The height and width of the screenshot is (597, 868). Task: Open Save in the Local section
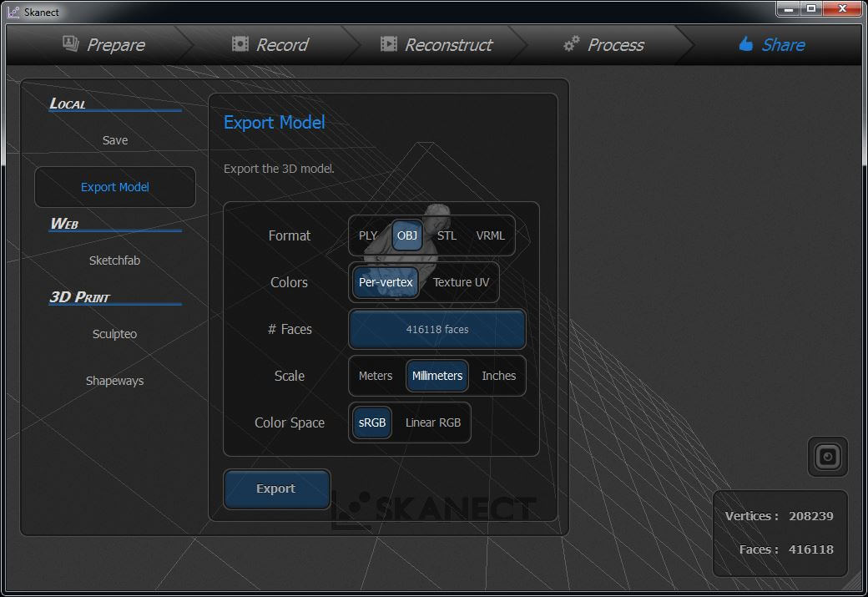(115, 140)
